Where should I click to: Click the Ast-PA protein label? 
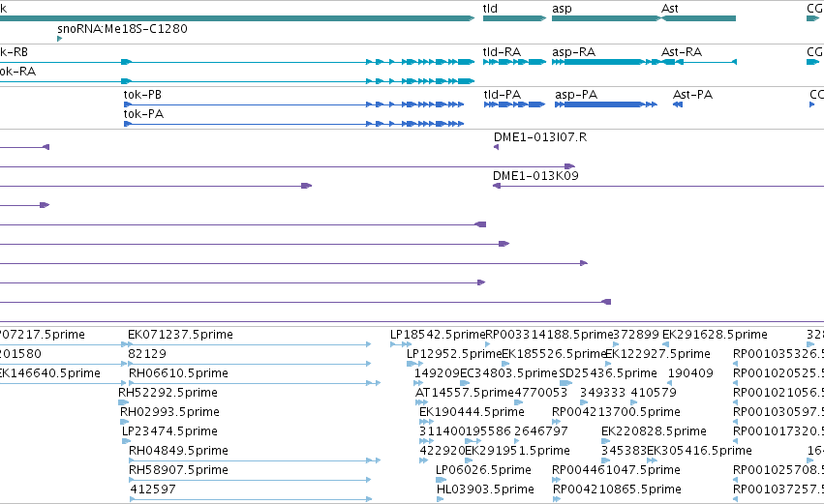[x=692, y=95]
